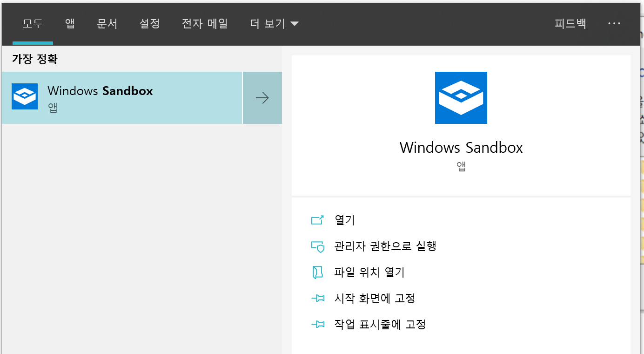Open the 설정 tab

click(150, 24)
